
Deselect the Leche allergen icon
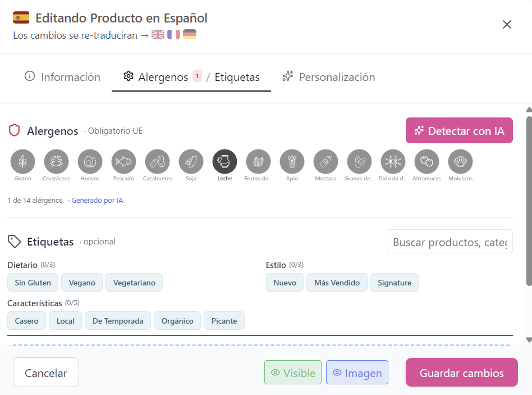click(x=224, y=161)
